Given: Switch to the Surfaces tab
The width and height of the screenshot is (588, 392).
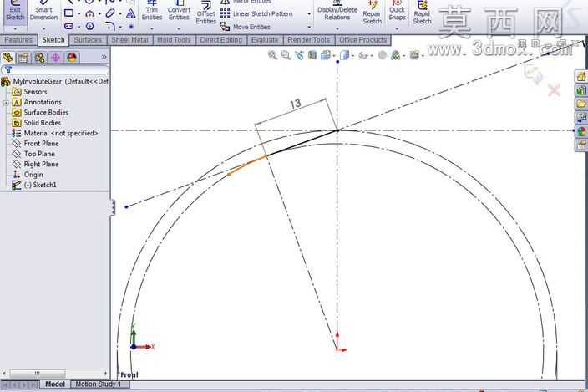Looking at the screenshot, I should click(88, 40).
